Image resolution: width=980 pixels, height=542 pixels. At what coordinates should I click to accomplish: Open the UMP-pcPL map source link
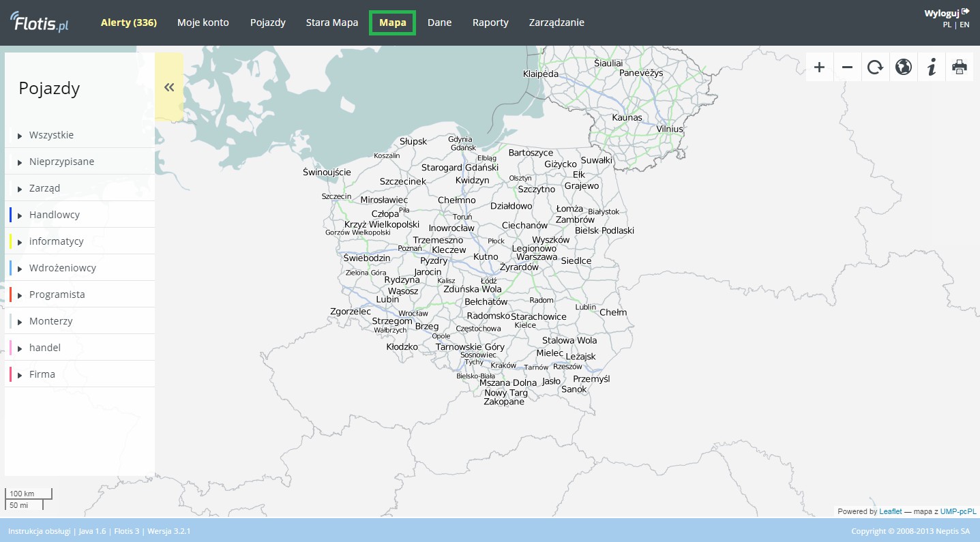958,511
